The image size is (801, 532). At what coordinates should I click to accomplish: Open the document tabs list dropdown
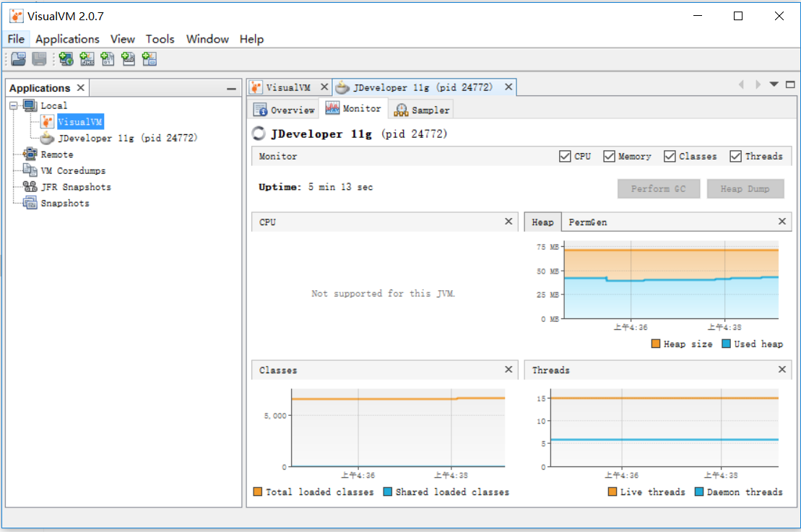[774, 84]
